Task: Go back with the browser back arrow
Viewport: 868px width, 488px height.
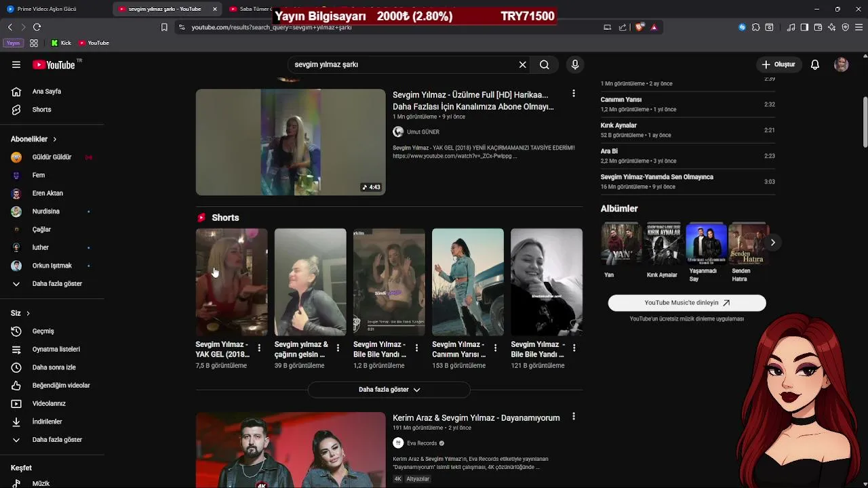Action: point(9,27)
